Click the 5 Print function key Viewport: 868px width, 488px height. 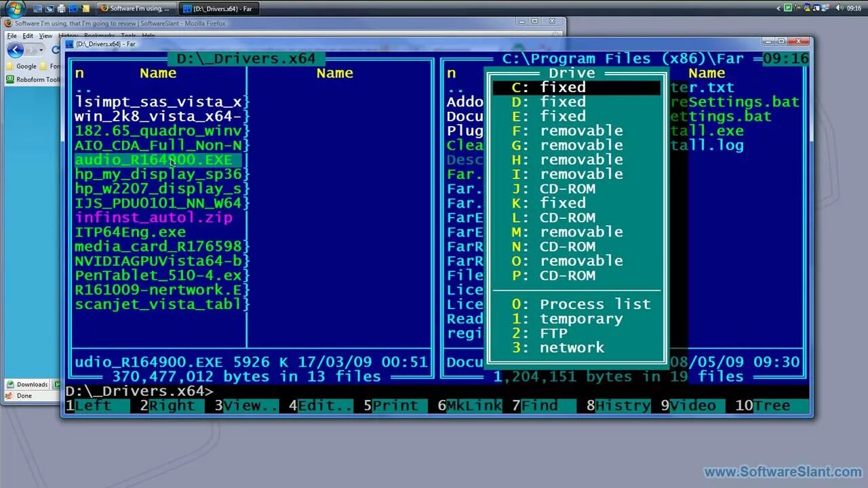(x=395, y=405)
